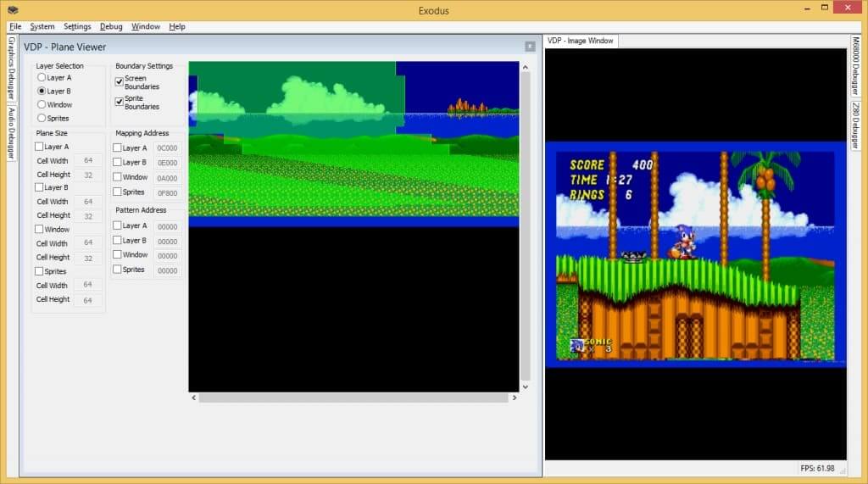The width and height of the screenshot is (868, 484).
Task: Select the Layer A radio button
Action: pos(42,78)
